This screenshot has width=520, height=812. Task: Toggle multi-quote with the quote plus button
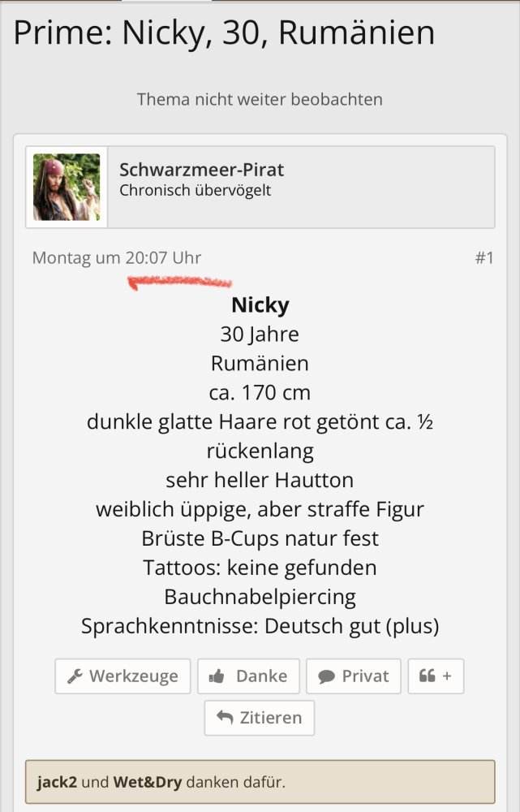click(x=436, y=676)
